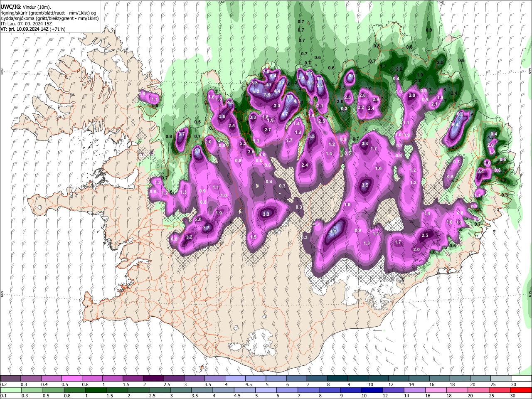532x399 pixels.
Task: Click the 15W longitude label
Action: 441,2
